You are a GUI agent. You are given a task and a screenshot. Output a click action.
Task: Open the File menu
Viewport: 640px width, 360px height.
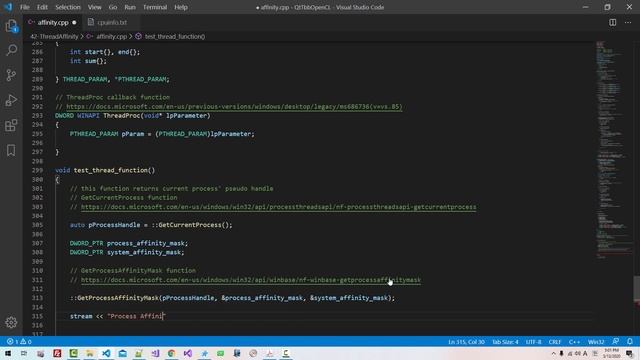[25, 7]
